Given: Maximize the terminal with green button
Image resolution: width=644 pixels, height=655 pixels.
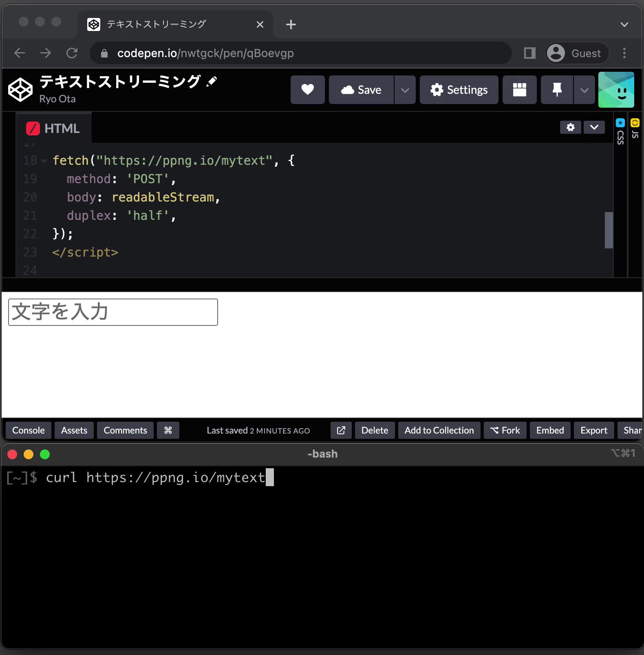Looking at the screenshot, I should point(45,454).
